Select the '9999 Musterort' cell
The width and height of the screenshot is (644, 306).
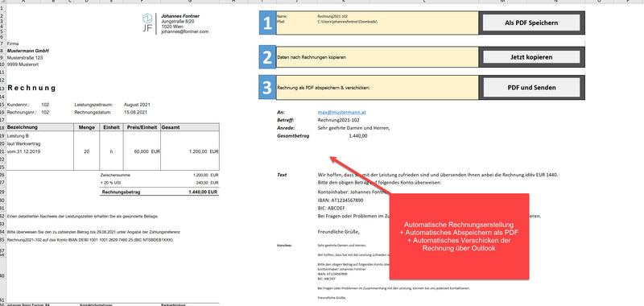pos(23,64)
